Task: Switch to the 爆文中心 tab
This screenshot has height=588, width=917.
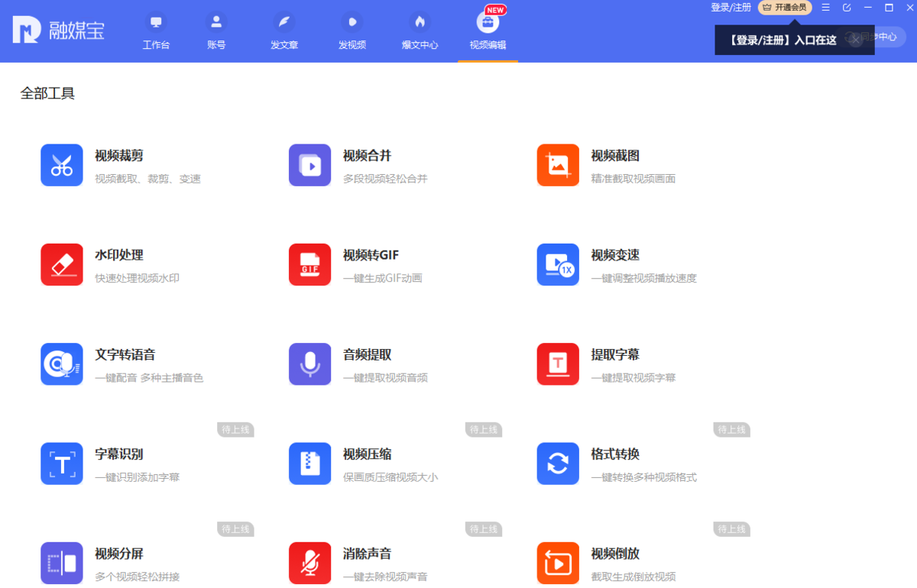Action: click(x=419, y=31)
